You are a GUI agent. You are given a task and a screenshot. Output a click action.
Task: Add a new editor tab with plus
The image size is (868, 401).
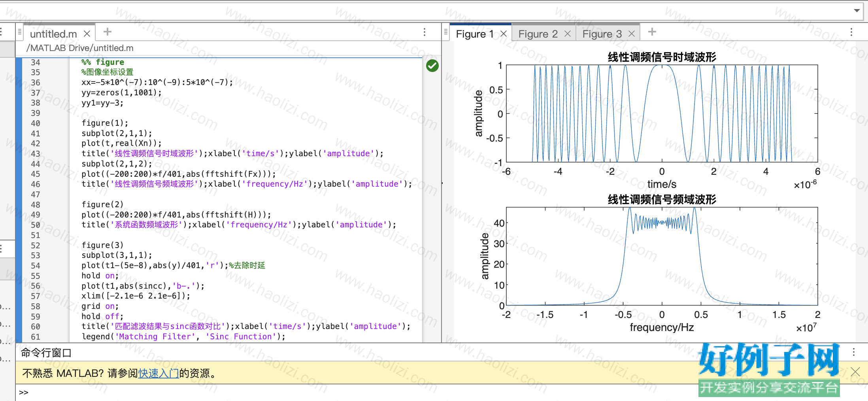pos(107,32)
